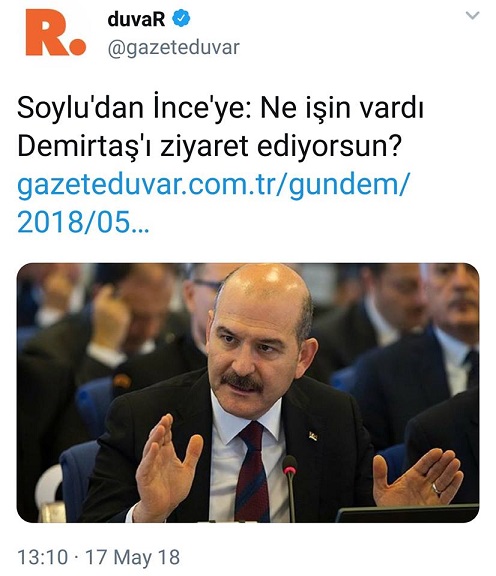Follow the gazeteduvar.com.tr/gundem/ article link
Screen dimensions: 496x576
click(x=213, y=184)
